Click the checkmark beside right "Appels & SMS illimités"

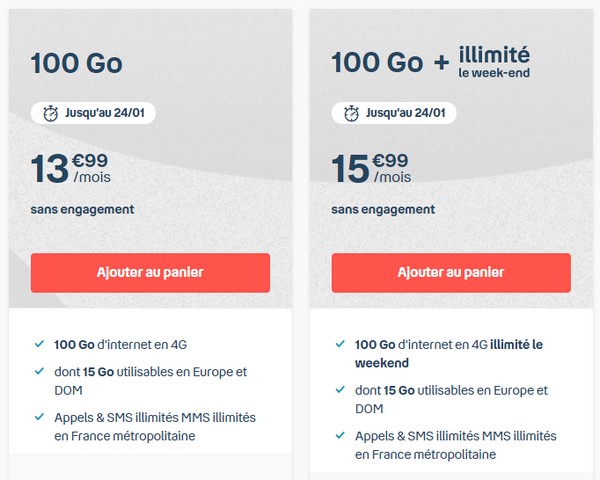click(339, 437)
